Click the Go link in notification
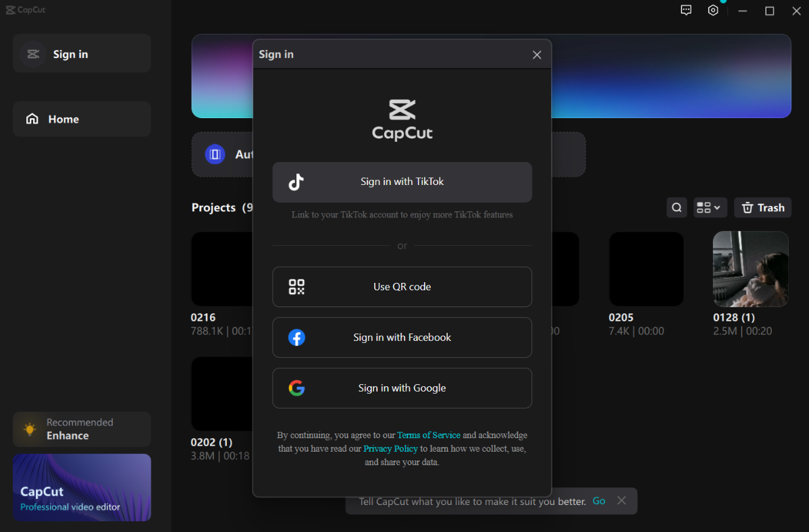Image resolution: width=809 pixels, height=532 pixels. pos(598,501)
